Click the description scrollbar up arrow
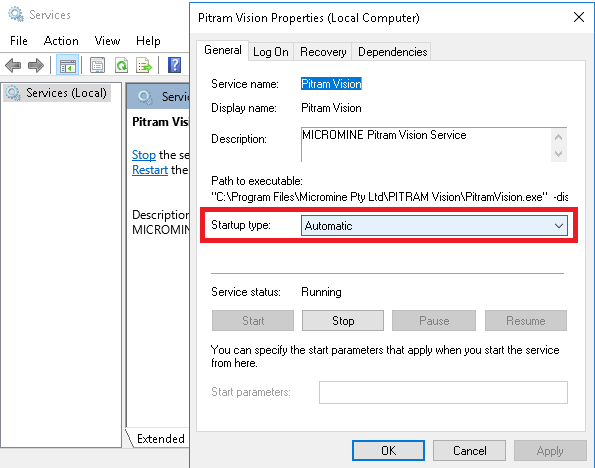 (558, 137)
